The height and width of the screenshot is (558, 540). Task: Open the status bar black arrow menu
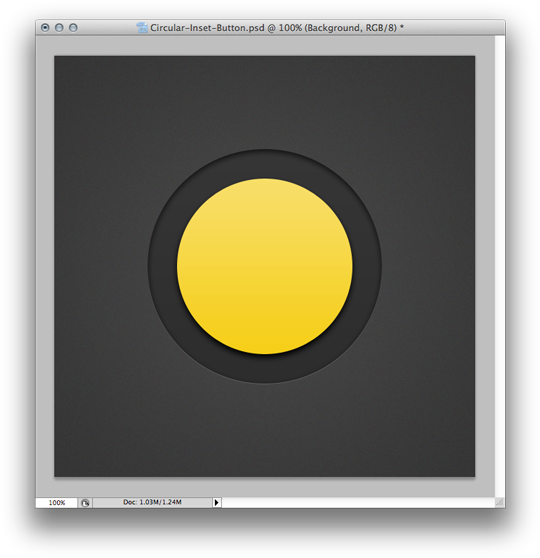click(216, 502)
